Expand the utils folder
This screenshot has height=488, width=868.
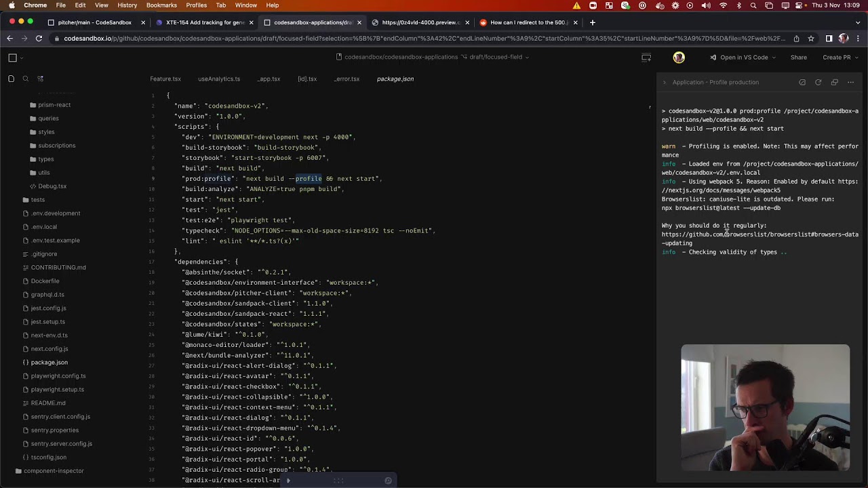coord(44,173)
